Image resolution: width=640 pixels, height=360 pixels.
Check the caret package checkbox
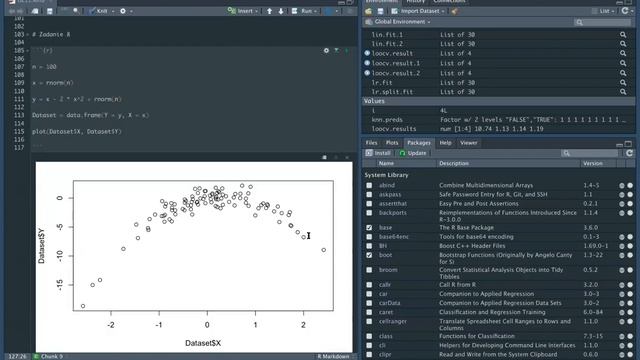click(369, 312)
